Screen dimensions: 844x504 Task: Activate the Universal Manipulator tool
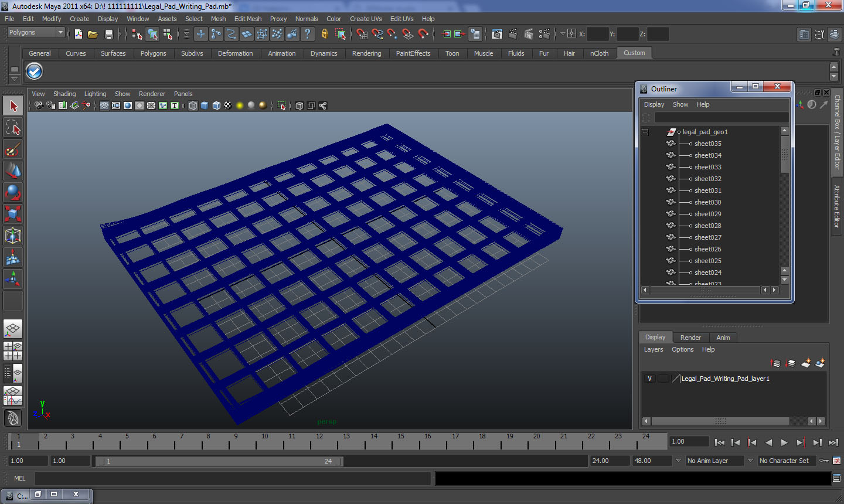(x=13, y=236)
